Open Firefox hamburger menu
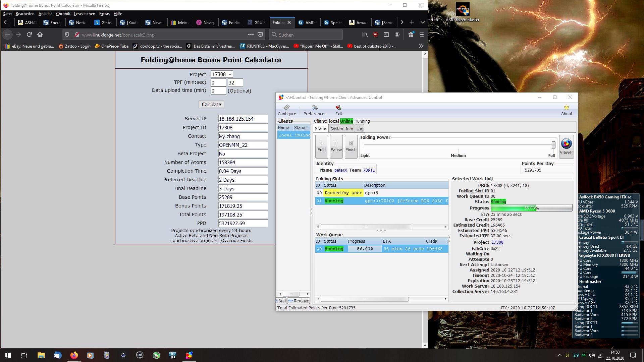 pos(422,35)
